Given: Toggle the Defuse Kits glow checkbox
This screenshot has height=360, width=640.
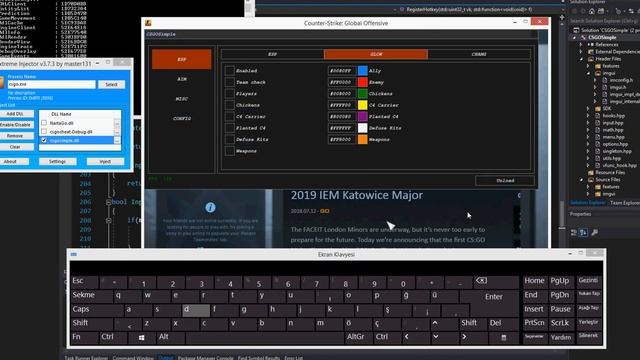Looking at the screenshot, I should pyautogui.click(x=230, y=139).
